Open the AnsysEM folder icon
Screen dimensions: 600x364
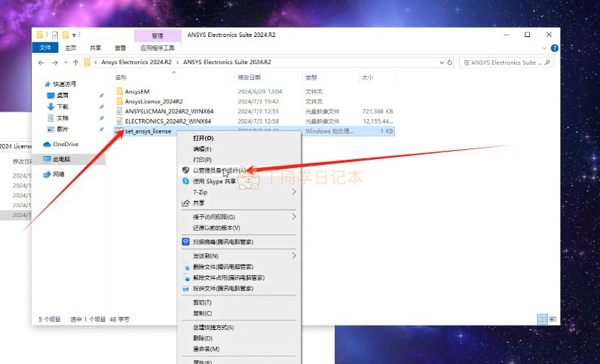[119, 90]
